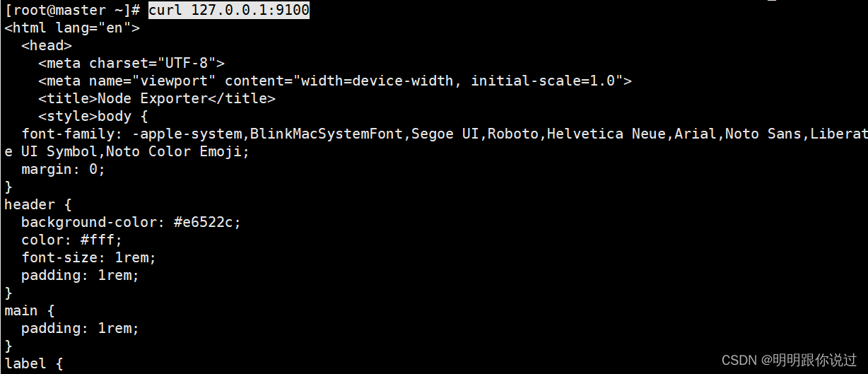Click the [root@master ~]# shell prompt
The width and height of the screenshot is (868, 374).
pos(74,10)
